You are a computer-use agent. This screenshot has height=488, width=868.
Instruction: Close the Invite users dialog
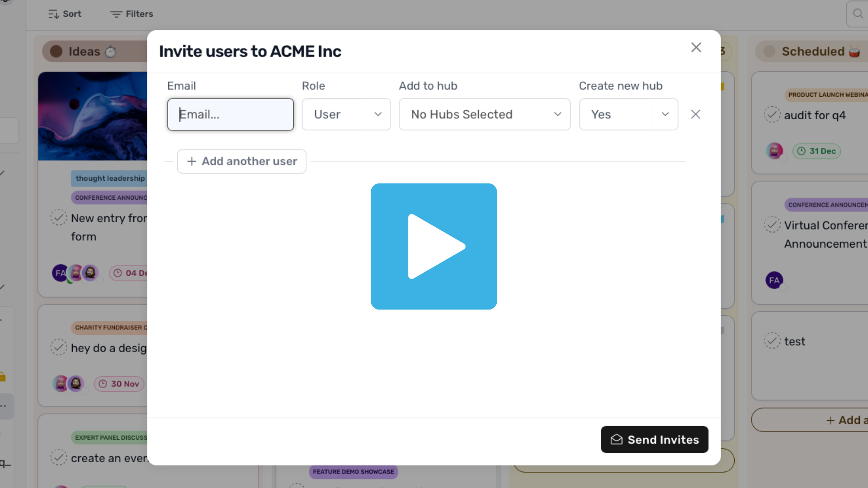[696, 47]
